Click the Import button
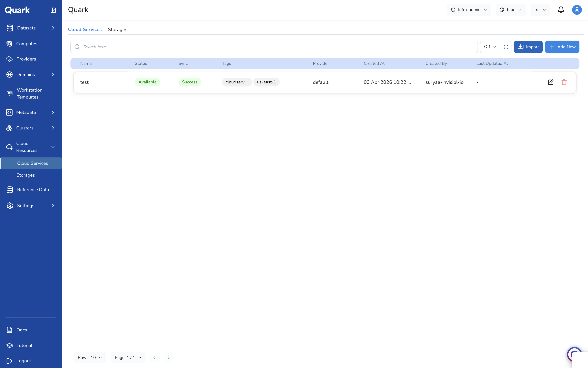Viewport: 588px width, 368px height. [528, 47]
